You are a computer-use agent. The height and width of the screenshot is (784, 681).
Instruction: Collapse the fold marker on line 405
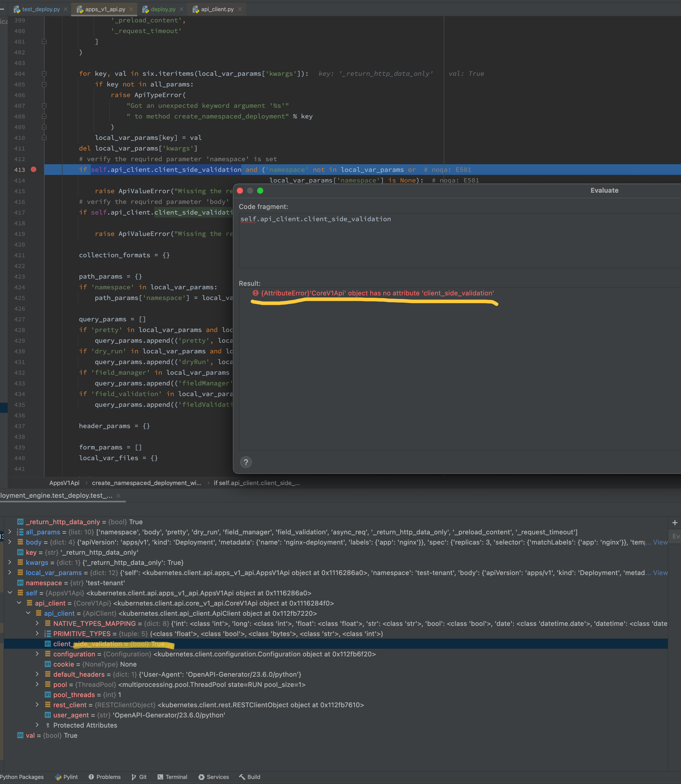click(x=44, y=84)
